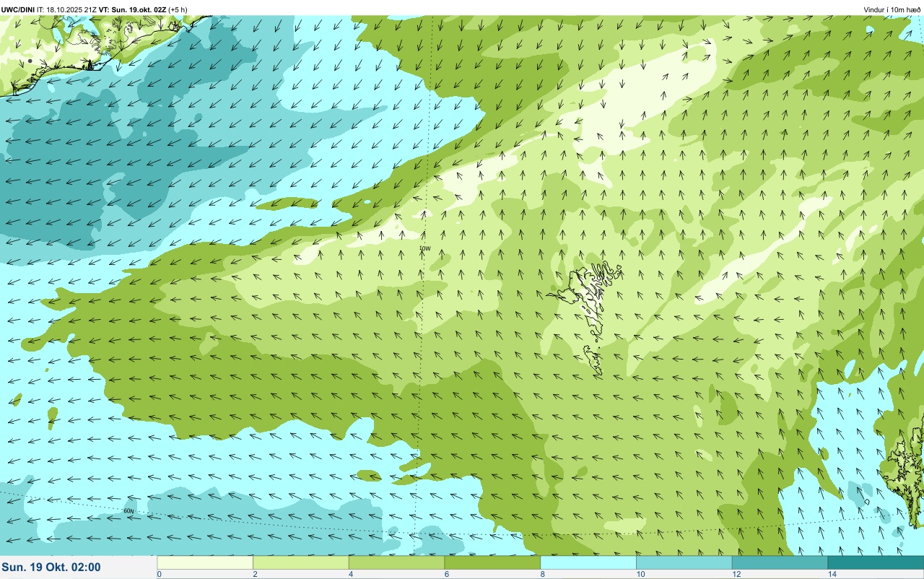The image size is (924, 579).
Task: Click the '60N' latitude label on the map
Action: click(128, 511)
